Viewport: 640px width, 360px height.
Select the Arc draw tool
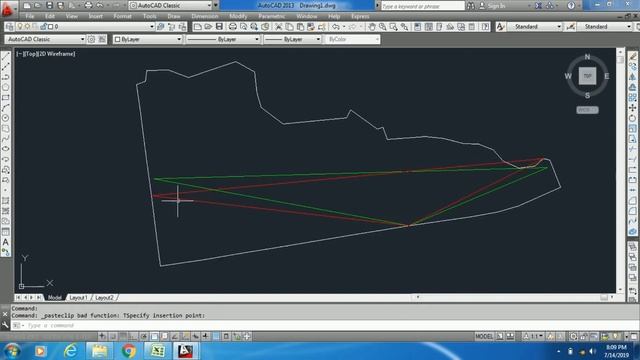(x=6, y=108)
